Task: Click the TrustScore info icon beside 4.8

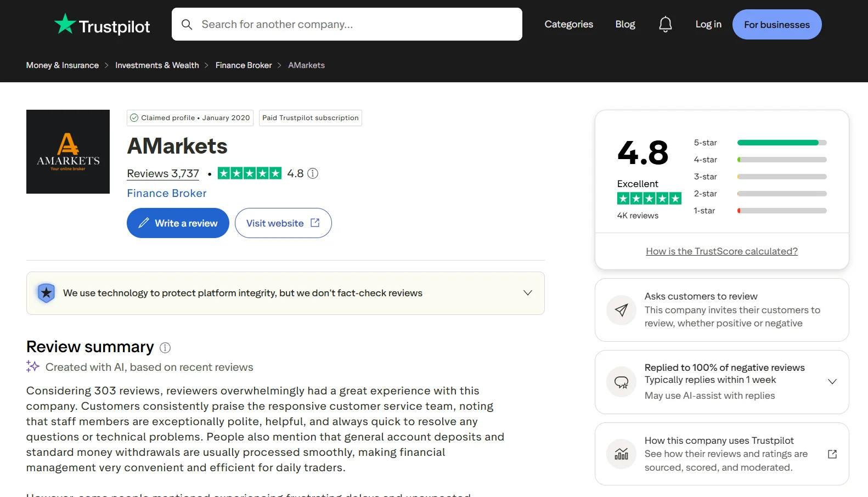Action: 313,173
